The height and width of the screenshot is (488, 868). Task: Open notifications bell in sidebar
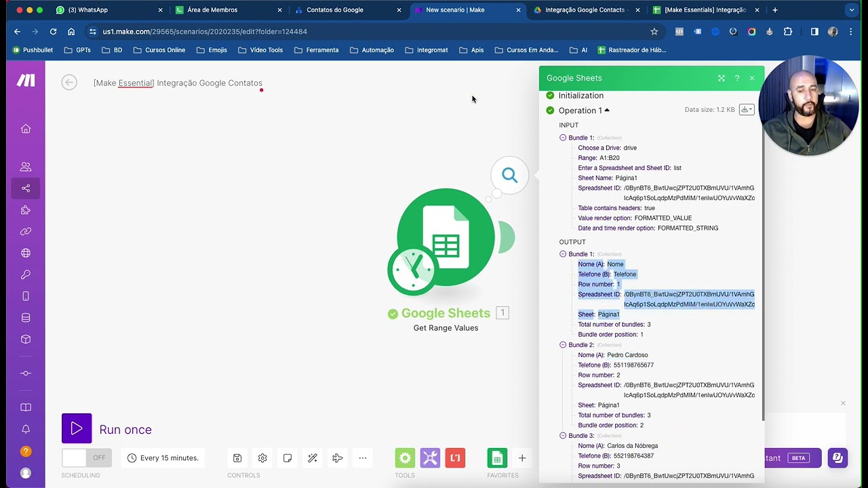tap(26, 429)
